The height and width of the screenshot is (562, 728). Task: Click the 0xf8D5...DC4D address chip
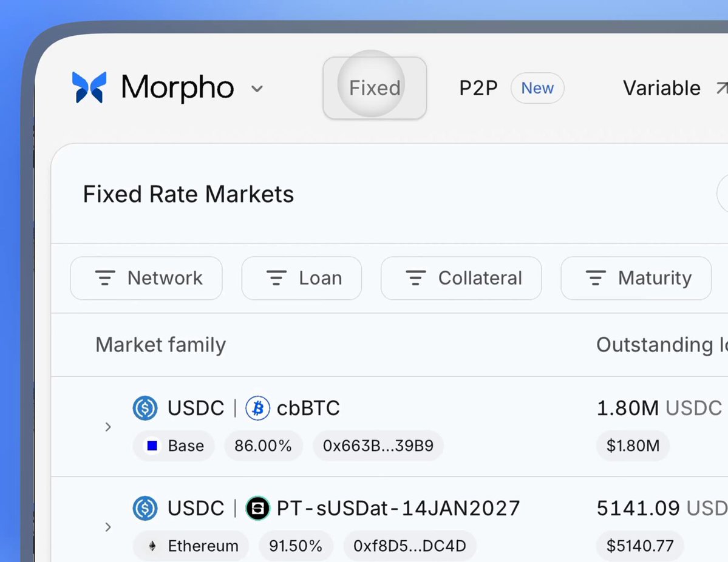point(409,546)
